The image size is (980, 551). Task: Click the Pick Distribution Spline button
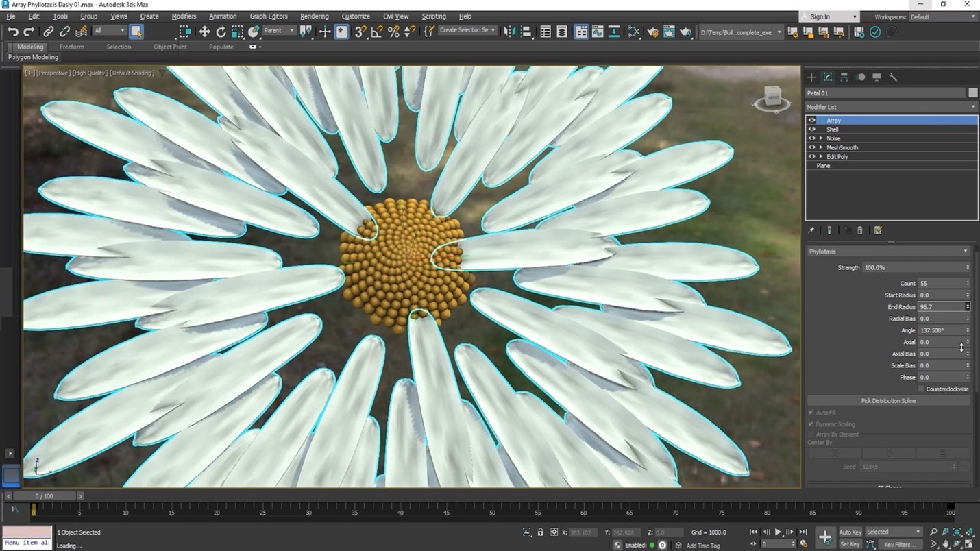(888, 400)
